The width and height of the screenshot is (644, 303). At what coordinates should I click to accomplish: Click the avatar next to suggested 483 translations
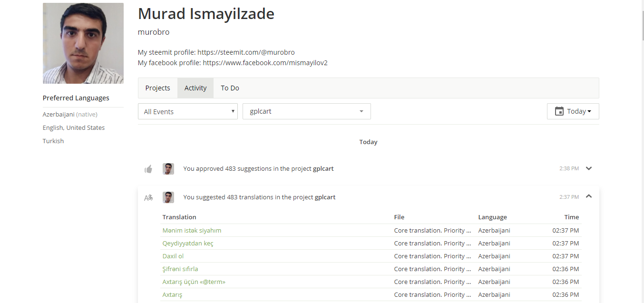click(168, 197)
